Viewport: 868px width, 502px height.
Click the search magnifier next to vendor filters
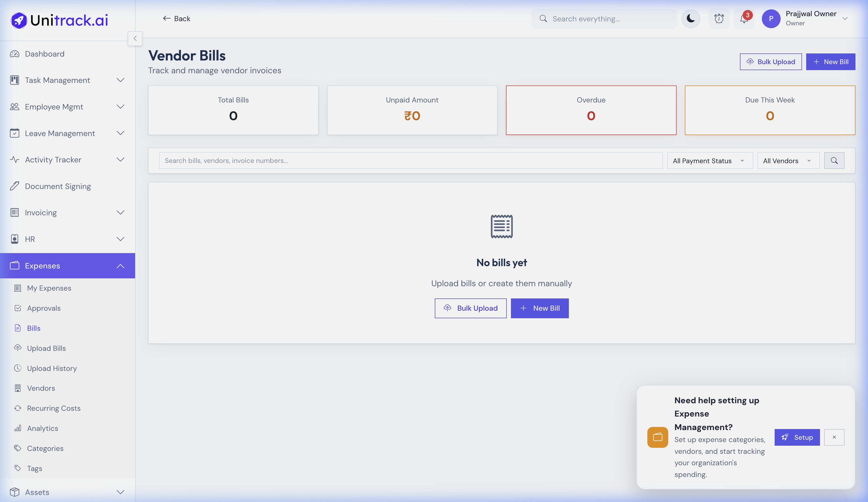click(834, 161)
